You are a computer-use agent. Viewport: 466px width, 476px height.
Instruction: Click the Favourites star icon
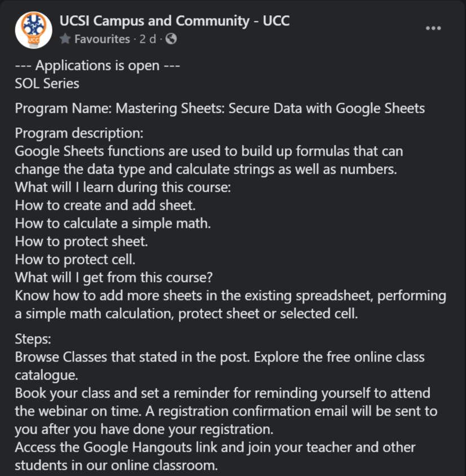tap(65, 39)
